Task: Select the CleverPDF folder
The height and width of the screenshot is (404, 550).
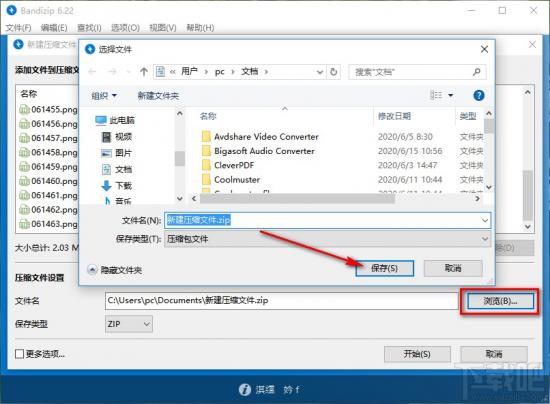Action: 228,165
